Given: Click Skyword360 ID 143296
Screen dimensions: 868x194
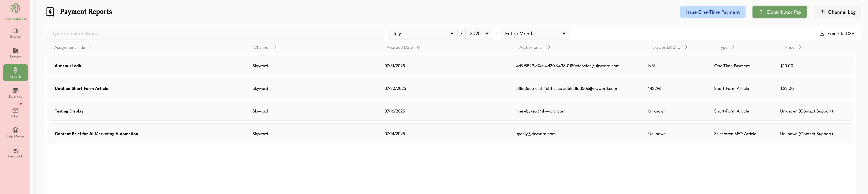Looking at the screenshot, I should (x=655, y=88).
